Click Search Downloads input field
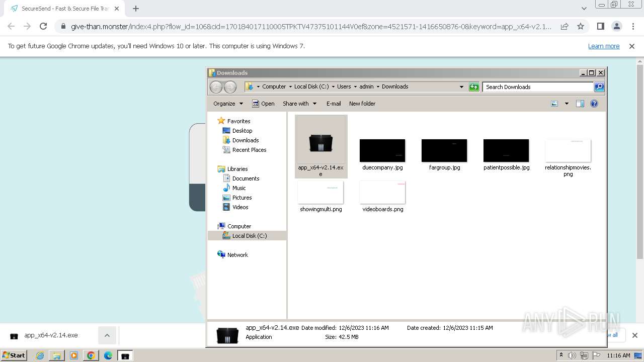The image size is (644, 362). pyautogui.click(x=538, y=87)
